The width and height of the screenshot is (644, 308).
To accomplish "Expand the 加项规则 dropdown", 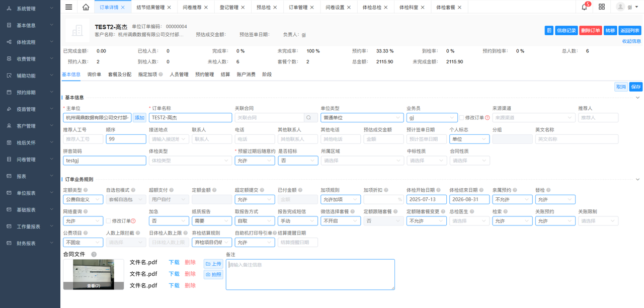I will pyautogui.click(x=340, y=200).
